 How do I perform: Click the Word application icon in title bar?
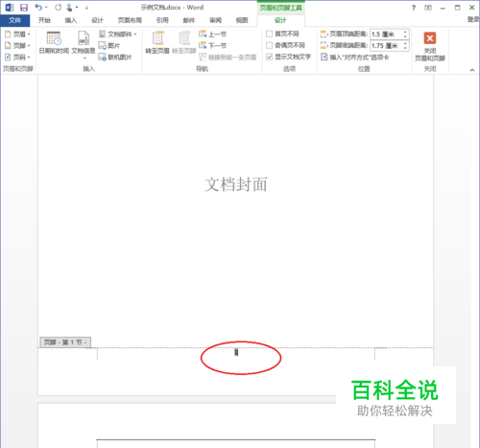(x=10, y=8)
